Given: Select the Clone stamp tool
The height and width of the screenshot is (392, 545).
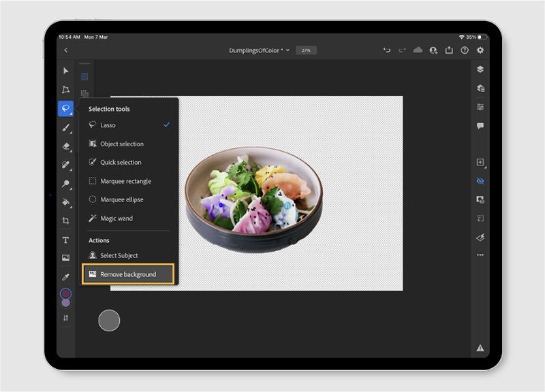Looking at the screenshot, I should [x=65, y=183].
